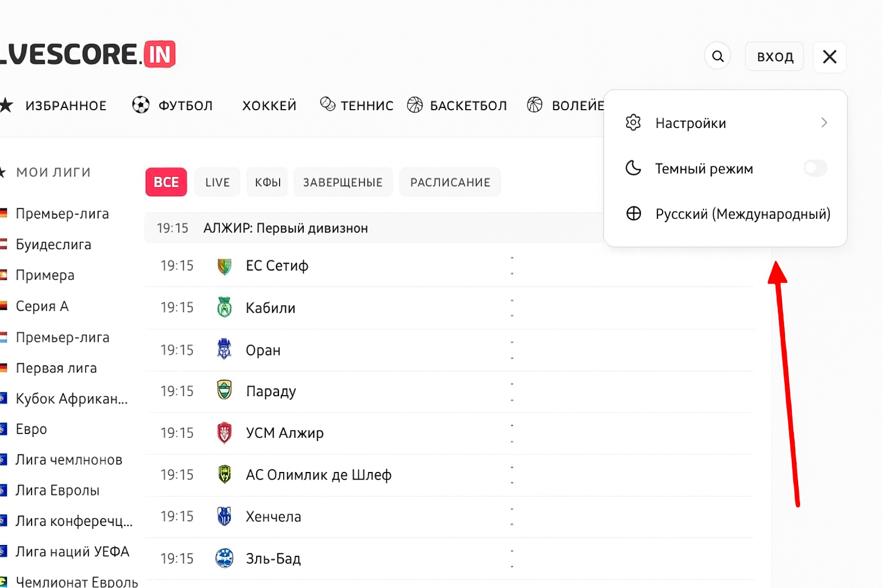
Task: Select the football sport icon
Action: pos(141,105)
